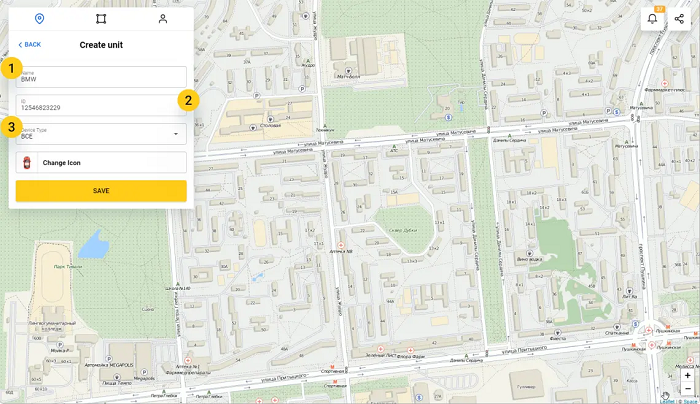This screenshot has height=404, width=700.
Task: Click the blue pond on the map
Action: (93, 243)
